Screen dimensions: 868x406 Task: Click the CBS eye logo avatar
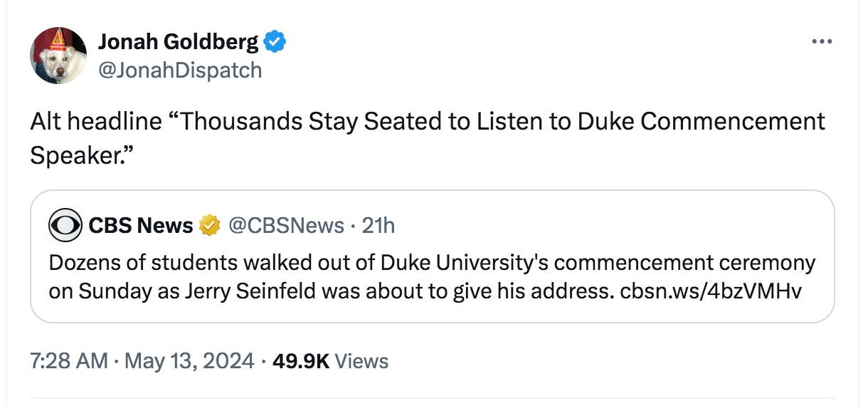(65, 226)
